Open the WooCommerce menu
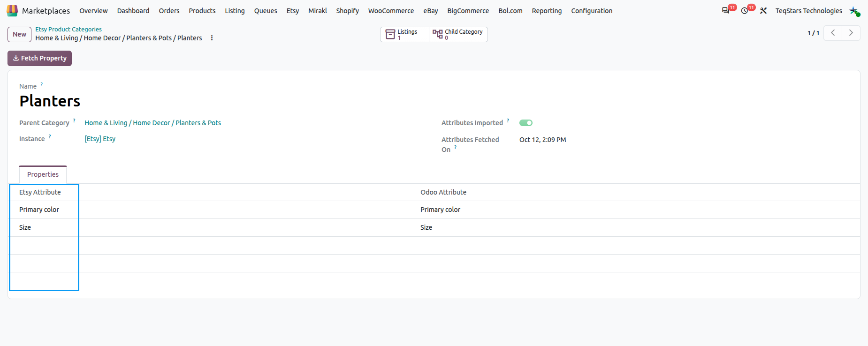868x346 pixels. (x=391, y=11)
